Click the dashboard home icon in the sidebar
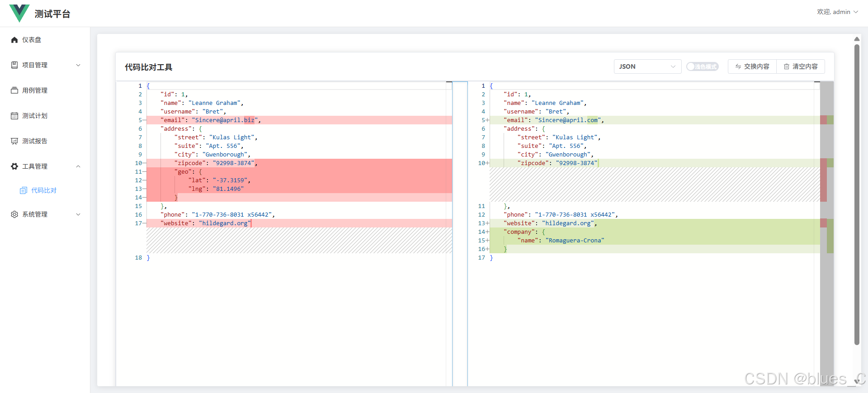This screenshot has height=393, width=868. (x=14, y=40)
